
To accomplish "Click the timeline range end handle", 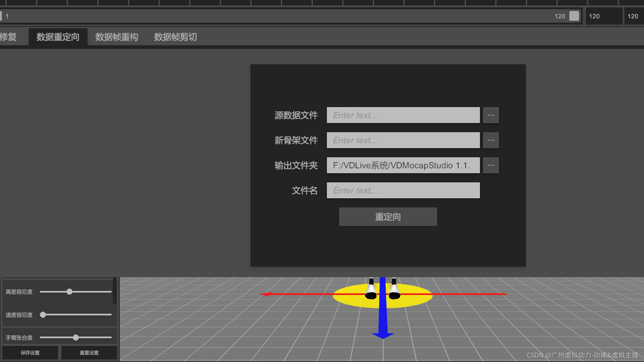I will tap(574, 16).
